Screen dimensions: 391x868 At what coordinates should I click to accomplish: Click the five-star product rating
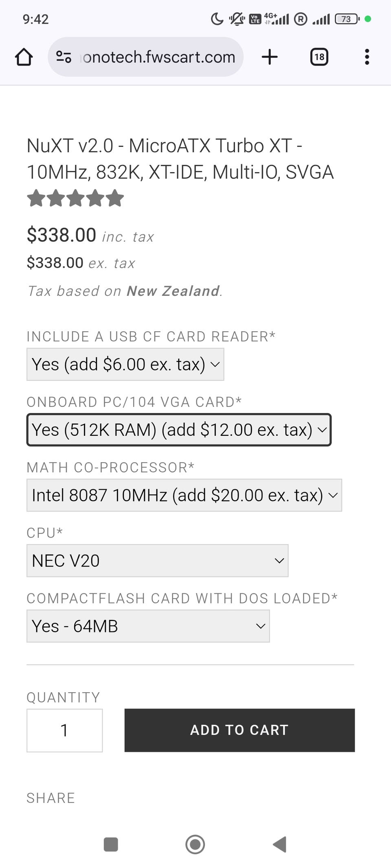(x=75, y=199)
